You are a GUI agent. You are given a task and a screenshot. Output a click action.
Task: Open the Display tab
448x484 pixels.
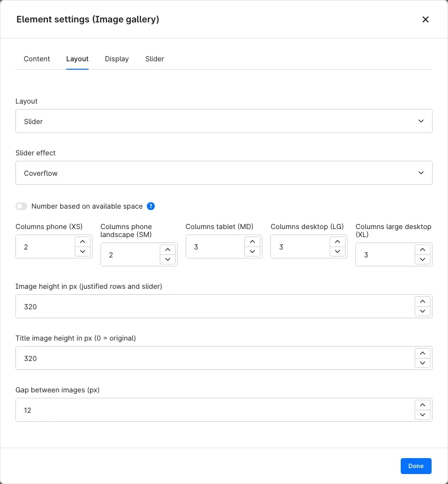[116, 59]
